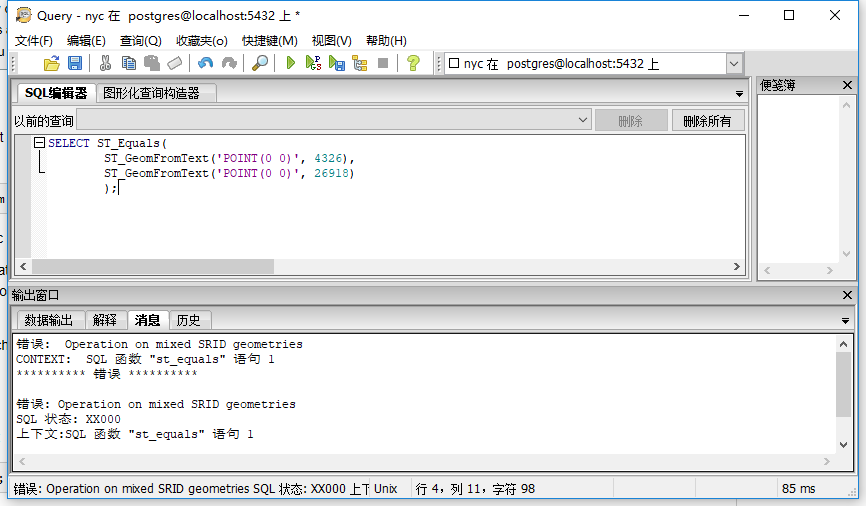
Task: Click the SQL editor horizontal scrollbar thumb
Action: (x=153, y=266)
